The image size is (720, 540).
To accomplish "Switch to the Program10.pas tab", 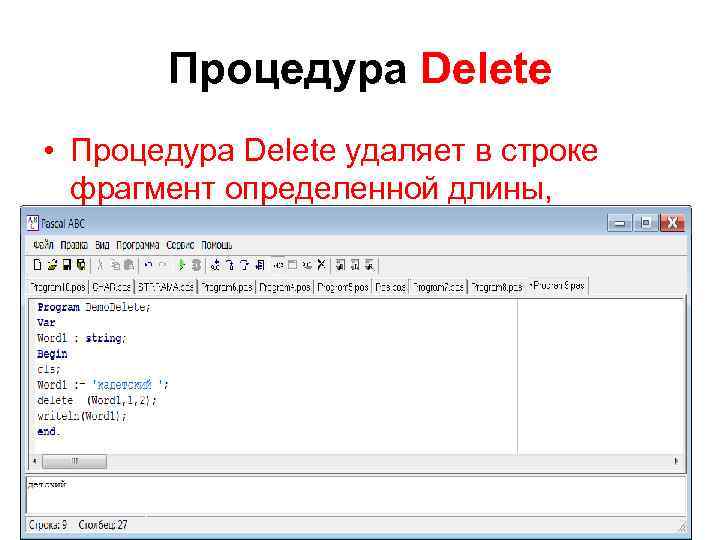I will (58, 287).
